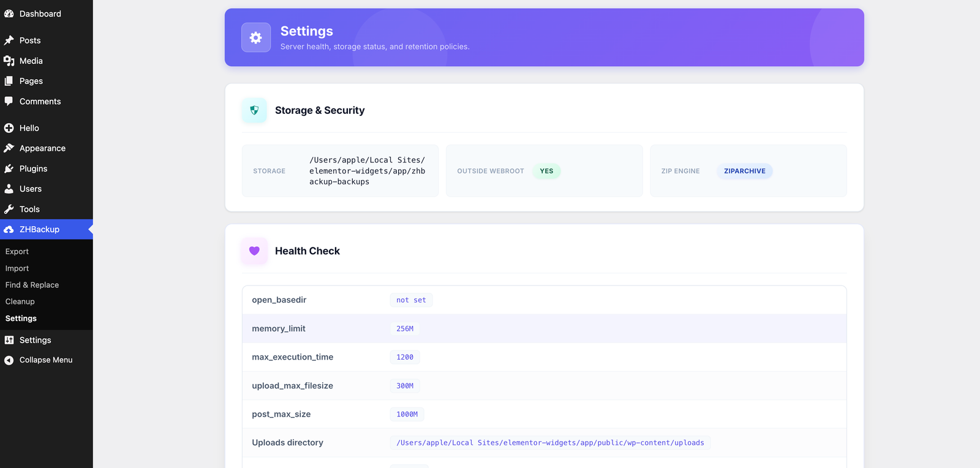This screenshot has height=468, width=980.
Task: Click the ZIP ENGINE label
Action: pyautogui.click(x=680, y=171)
